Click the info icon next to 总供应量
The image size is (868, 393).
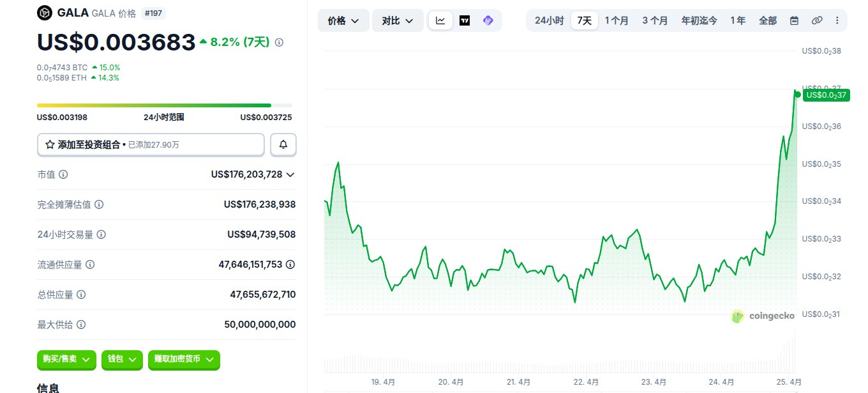pyautogui.click(x=81, y=295)
